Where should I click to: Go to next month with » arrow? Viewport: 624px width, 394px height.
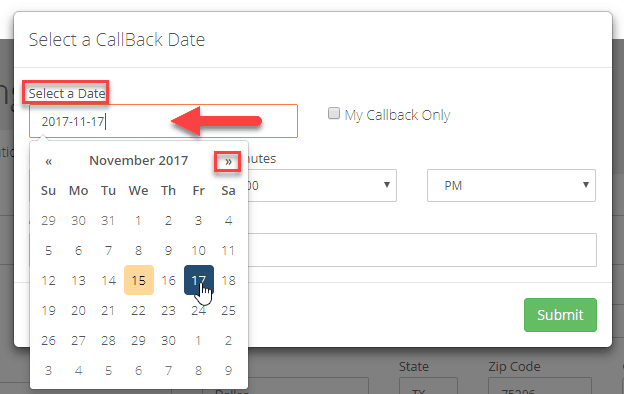click(228, 161)
